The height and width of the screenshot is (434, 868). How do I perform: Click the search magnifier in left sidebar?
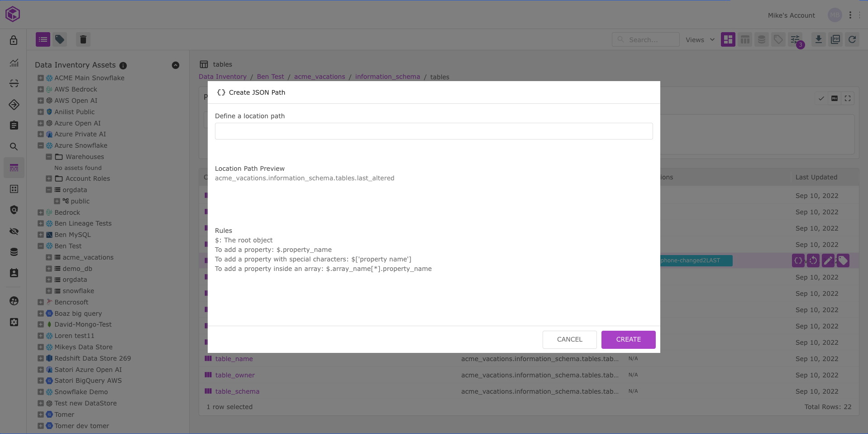14,147
